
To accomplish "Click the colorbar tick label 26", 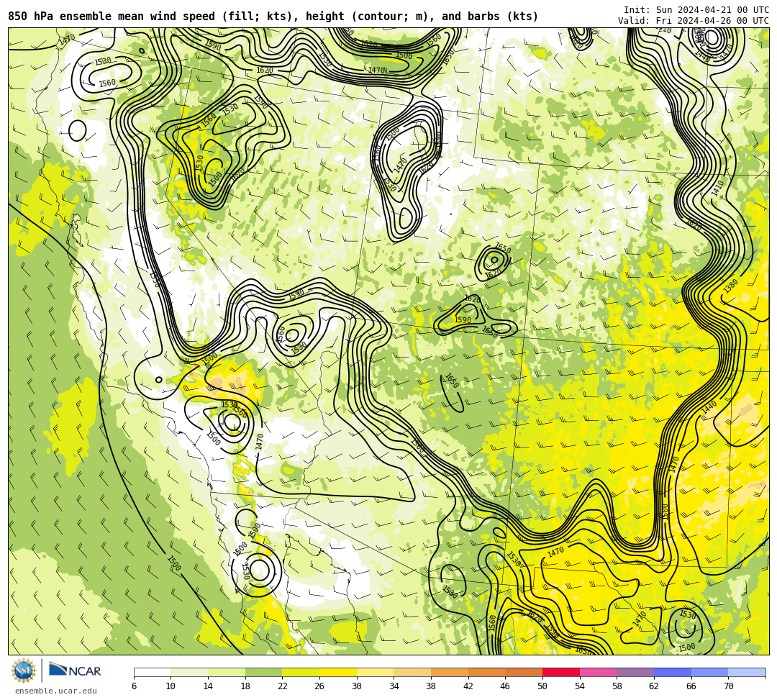I will point(319,686).
